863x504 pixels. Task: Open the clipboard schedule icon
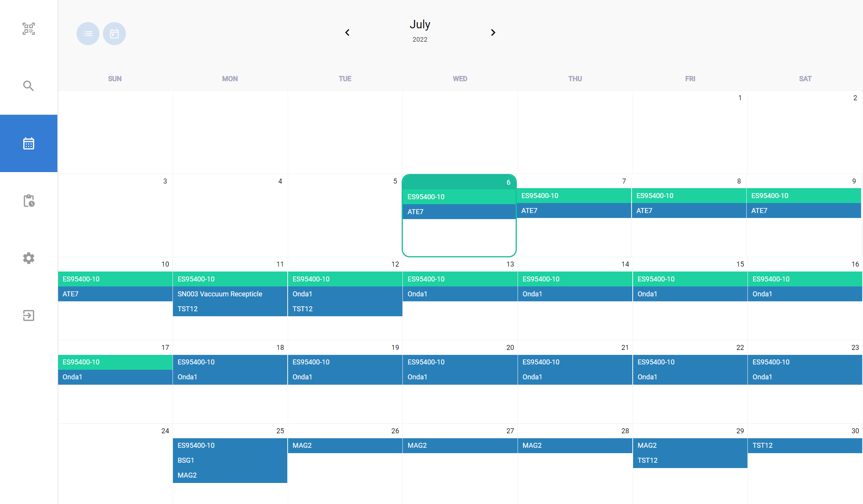[x=29, y=201]
